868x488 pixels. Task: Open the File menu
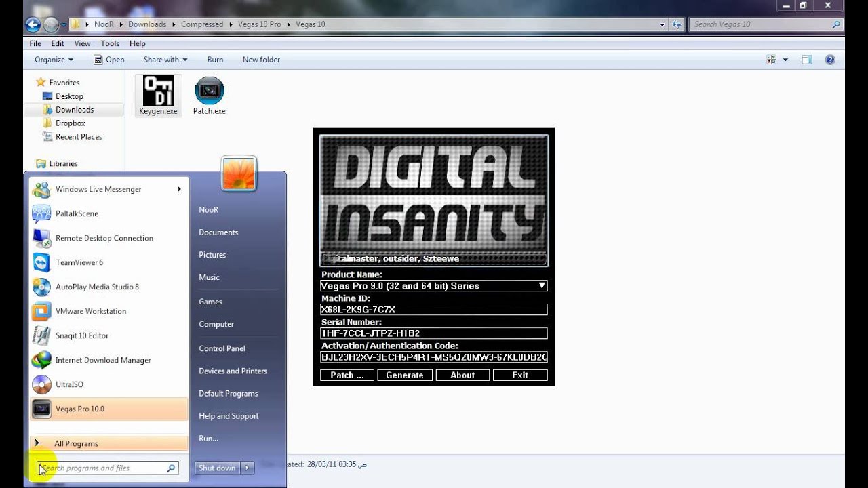point(35,43)
